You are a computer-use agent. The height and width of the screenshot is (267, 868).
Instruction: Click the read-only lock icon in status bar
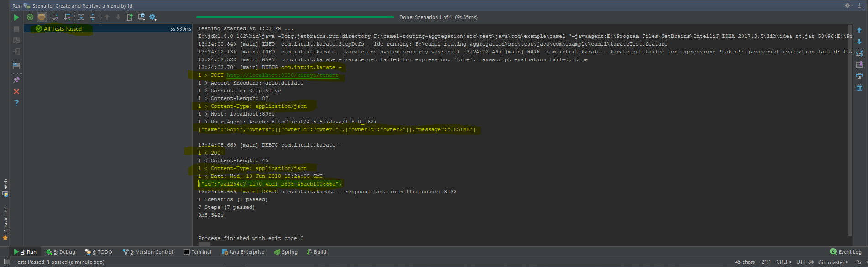click(x=858, y=262)
